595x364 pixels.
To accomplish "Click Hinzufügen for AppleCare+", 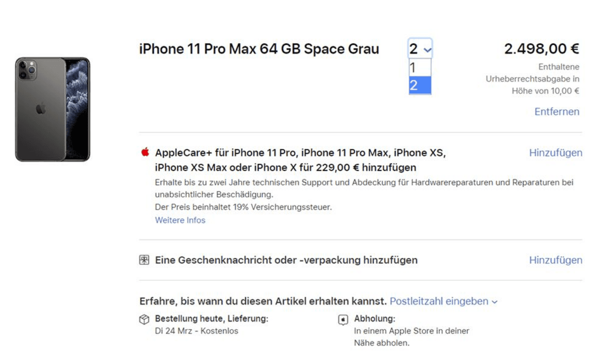I will (555, 152).
